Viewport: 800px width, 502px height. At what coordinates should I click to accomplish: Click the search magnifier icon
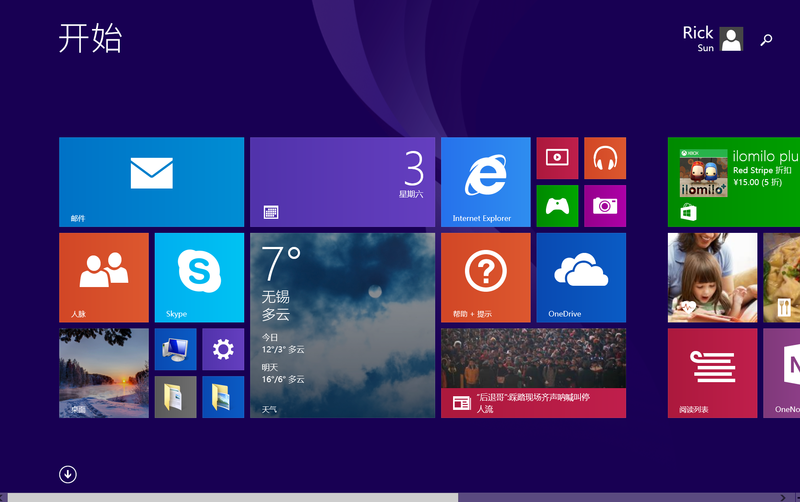pyautogui.click(x=766, y=40)
